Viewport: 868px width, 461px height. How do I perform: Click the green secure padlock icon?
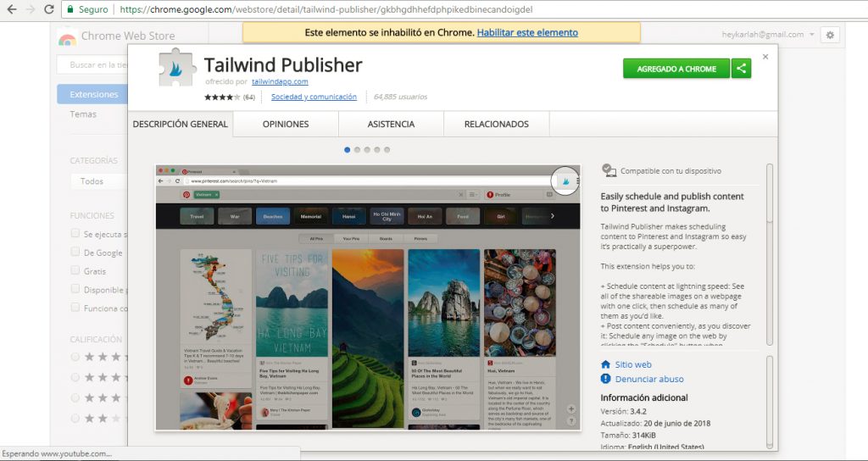(x=70, y=9)
